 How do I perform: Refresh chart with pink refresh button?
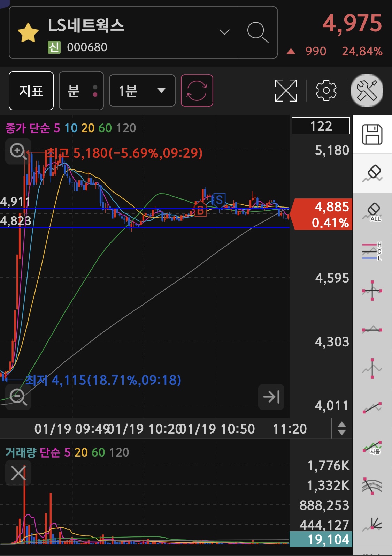pos(197,91)
